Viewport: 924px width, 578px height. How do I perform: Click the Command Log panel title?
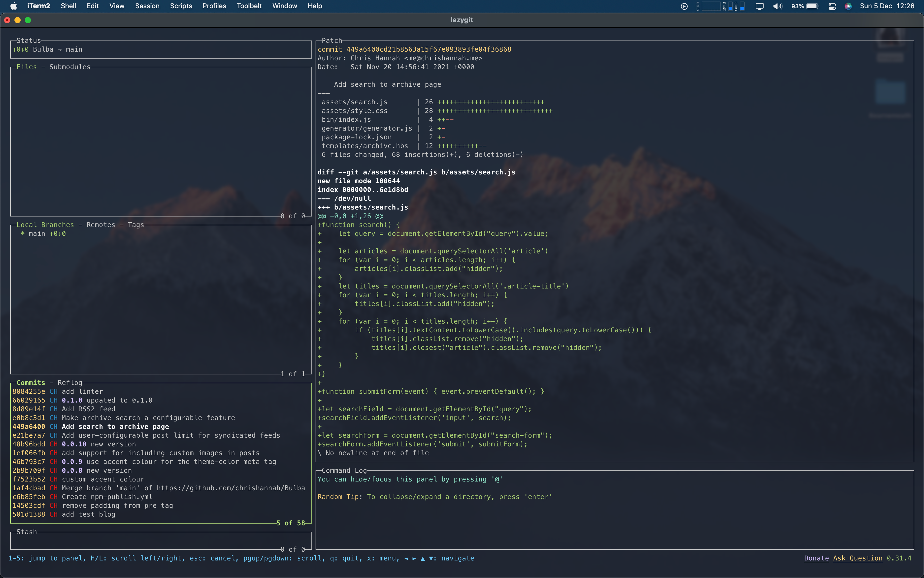point(344,471)
